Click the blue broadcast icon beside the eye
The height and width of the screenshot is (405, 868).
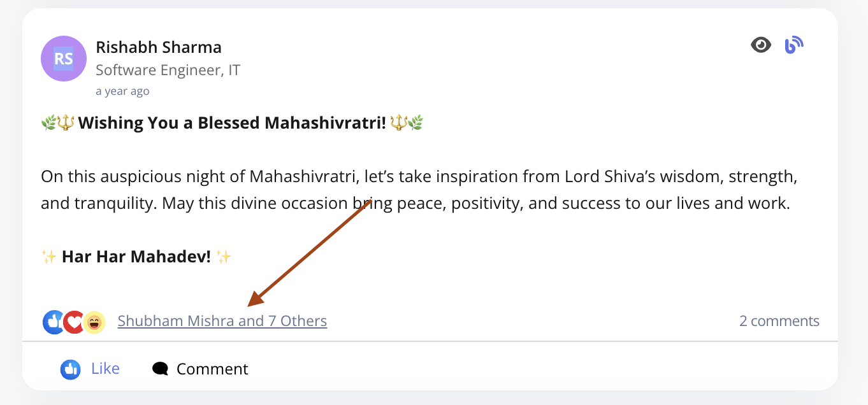793,45
